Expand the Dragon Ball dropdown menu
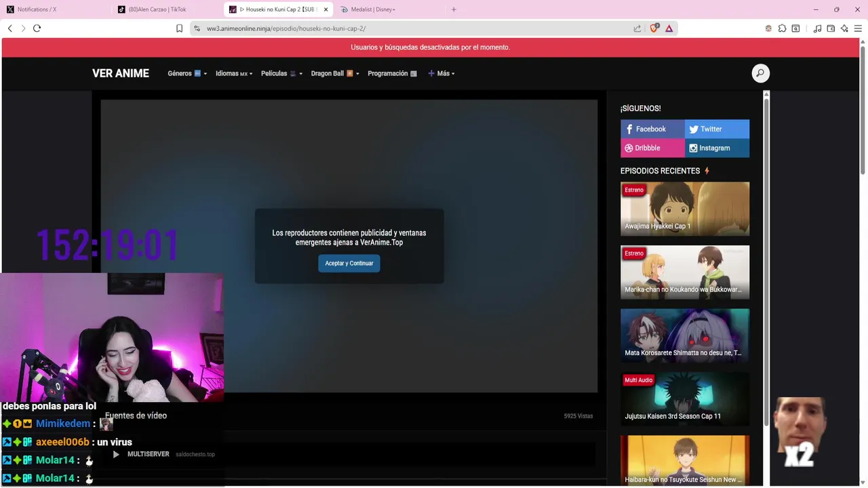Viewport: 868px width, 488px height. tap(335, 73)
